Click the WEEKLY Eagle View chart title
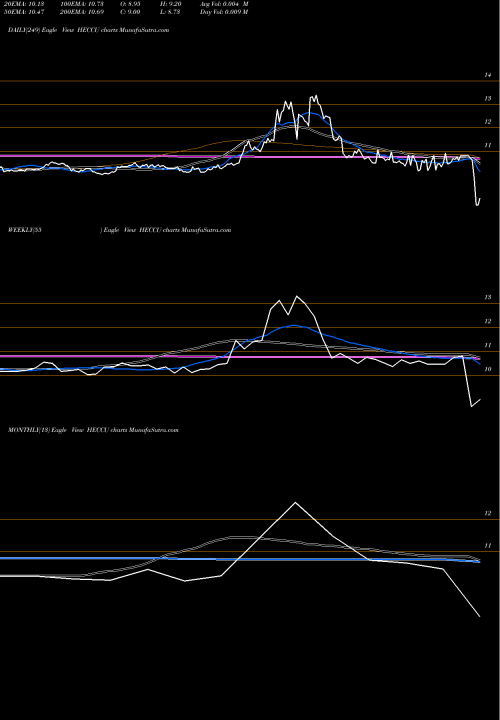The image size is (500, 720). (119, 230)
